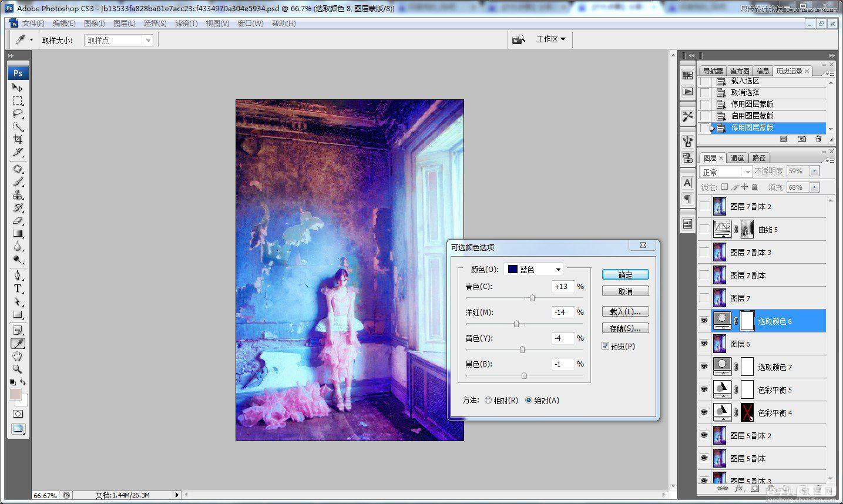Select the Path Selection tool
The width and height of the screenshot is (843, 504).
pos(18,301)
